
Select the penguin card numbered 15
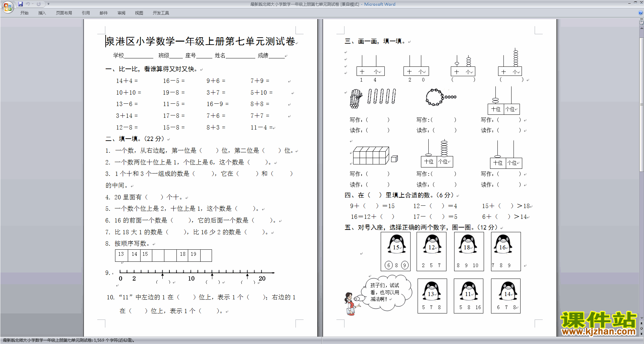[x=396, y=251]
